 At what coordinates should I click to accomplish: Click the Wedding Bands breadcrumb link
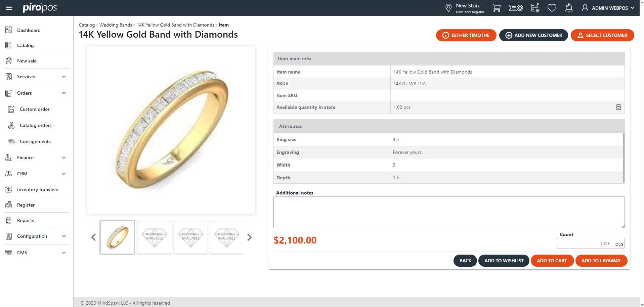[116, 25]
